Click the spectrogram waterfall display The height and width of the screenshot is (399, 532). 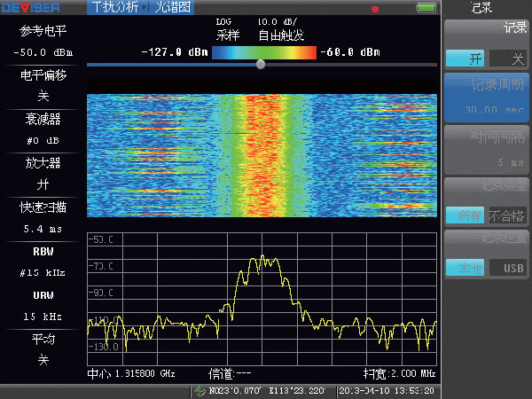point(262,155)
